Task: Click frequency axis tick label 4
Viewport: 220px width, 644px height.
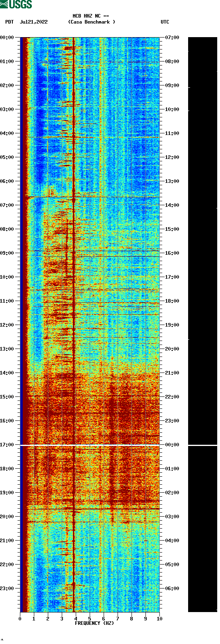Action: point(76,619)
